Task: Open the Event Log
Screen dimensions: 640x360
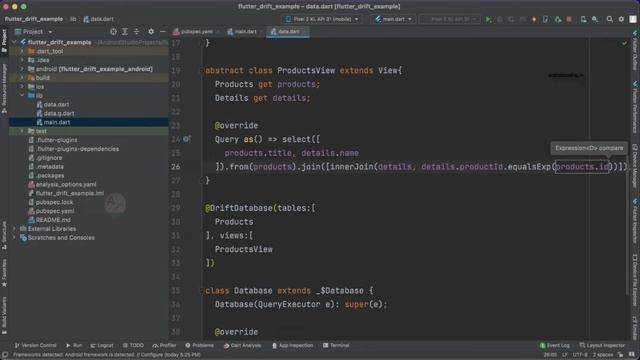Action: coord(555,345)
